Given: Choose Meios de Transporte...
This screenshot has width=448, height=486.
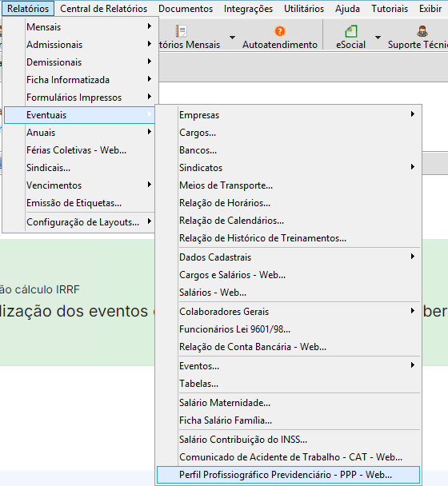Looking at the screenshot, I should (x=288, y=185).
